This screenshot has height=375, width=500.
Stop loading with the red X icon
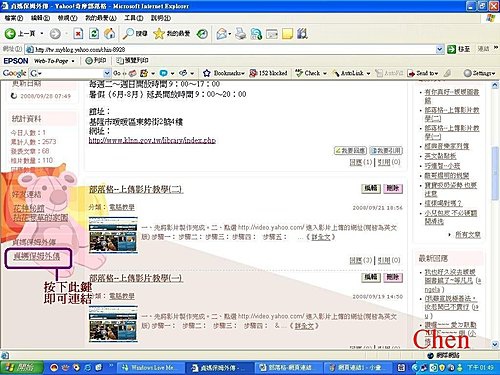tap(78, 33)
